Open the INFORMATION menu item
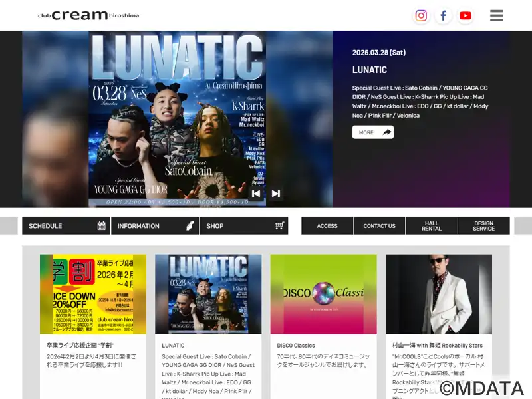 coord(155,226)
